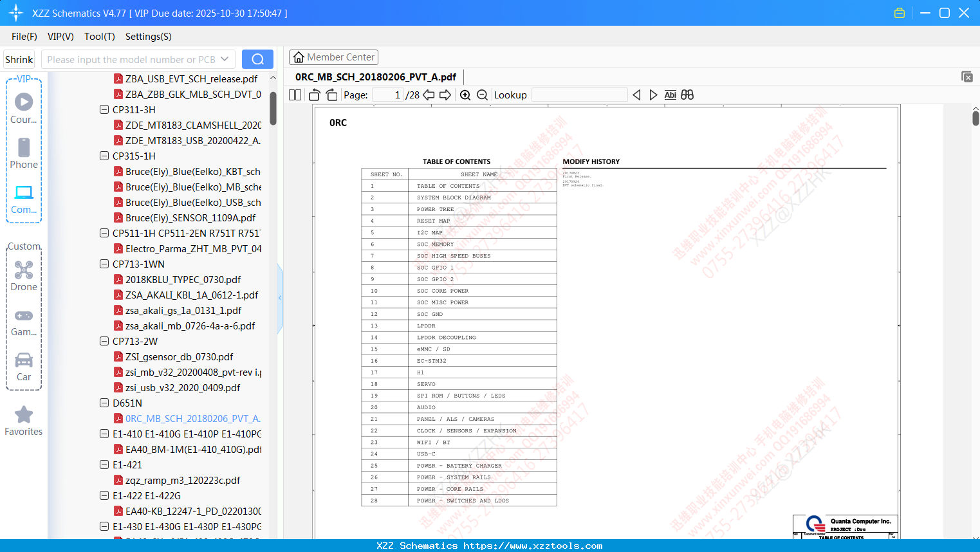Rotate the page counterclockwise

pyautogui.click(x=315, y=95)
